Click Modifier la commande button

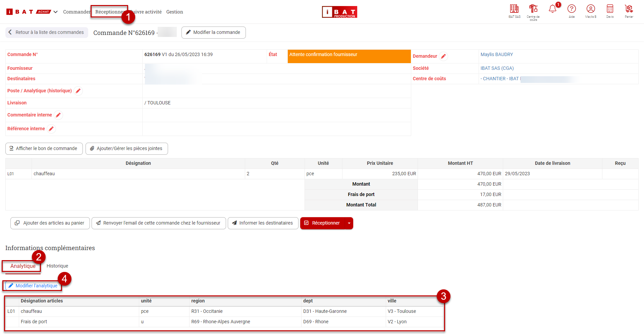pos(213,33)
